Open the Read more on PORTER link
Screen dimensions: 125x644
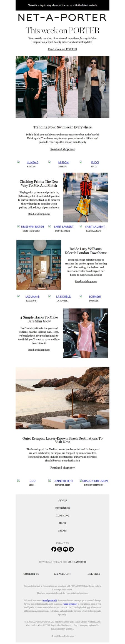pyautogui.click(x=62, y=49)
